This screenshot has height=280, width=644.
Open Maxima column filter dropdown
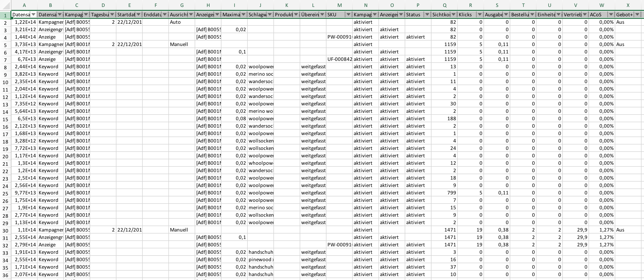(x=243, y=15)
